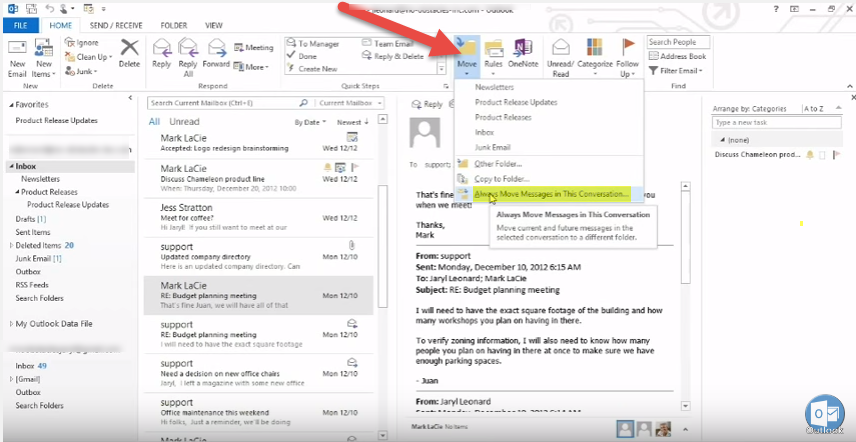This screenshot has width=856, height=442.
Task: Select the Drafts folder
Action: click(31, 219)
